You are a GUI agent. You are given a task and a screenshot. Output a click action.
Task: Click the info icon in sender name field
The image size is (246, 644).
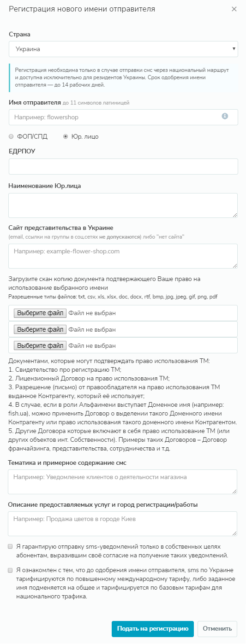coord(225,116)
